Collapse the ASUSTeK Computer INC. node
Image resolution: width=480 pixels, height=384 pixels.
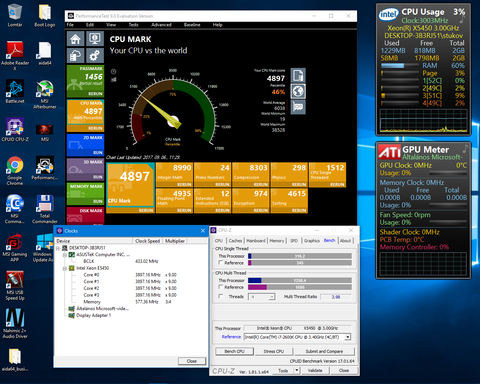tap(65, 255)
